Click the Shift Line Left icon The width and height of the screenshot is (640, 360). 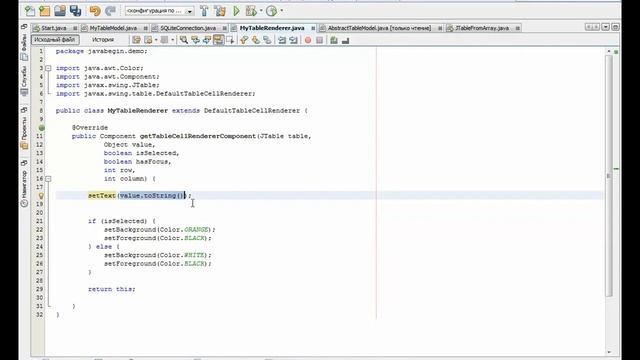pyautogui.click(x=282, y=40)
